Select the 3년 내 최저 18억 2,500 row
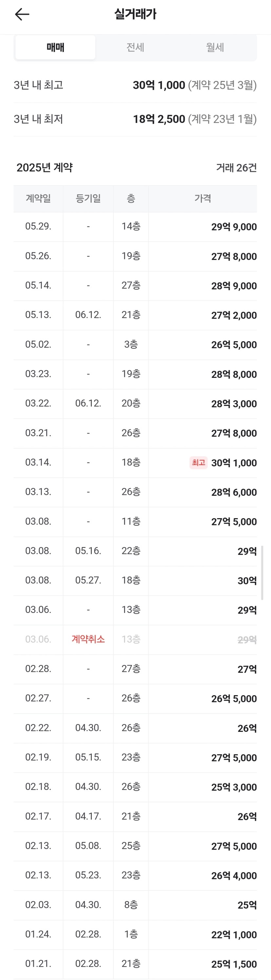The height and width of the screenshot is (980, 271). (135, 119)
